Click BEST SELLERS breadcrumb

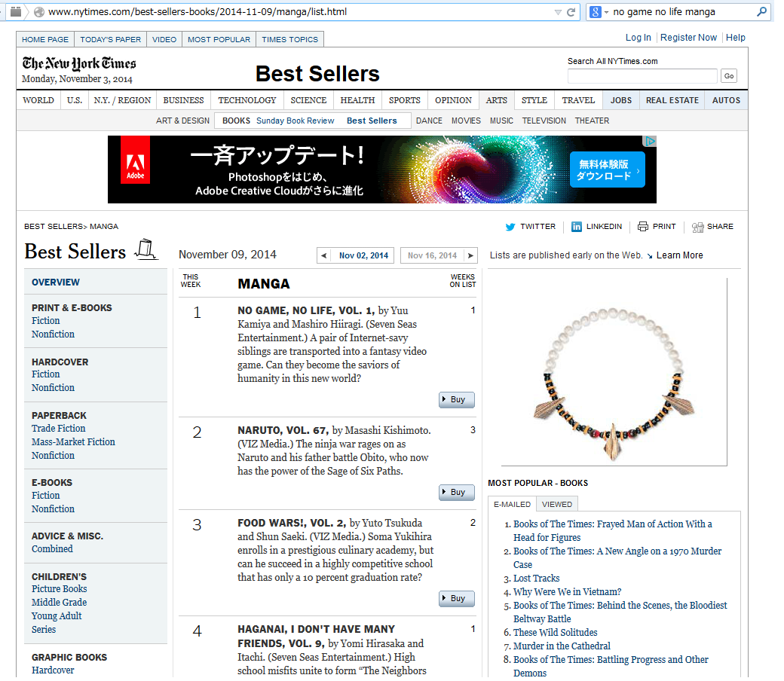(53, 226)
